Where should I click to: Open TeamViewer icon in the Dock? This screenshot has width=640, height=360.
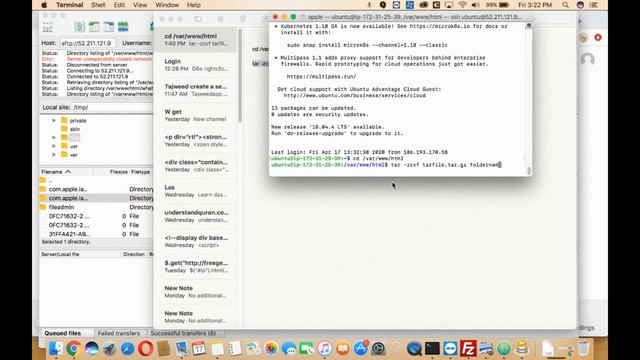tap(450, 348)
